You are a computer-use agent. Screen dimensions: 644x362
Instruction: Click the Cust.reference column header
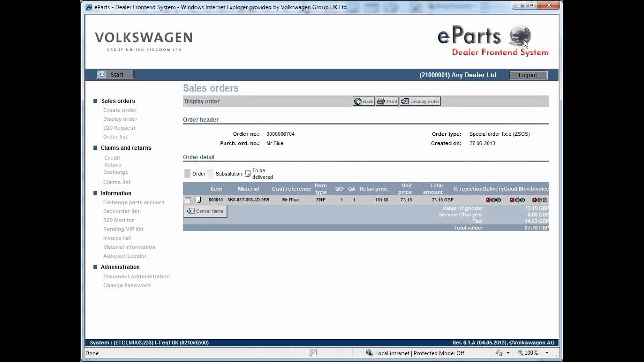pyautogui.click(x=292, y=189)
